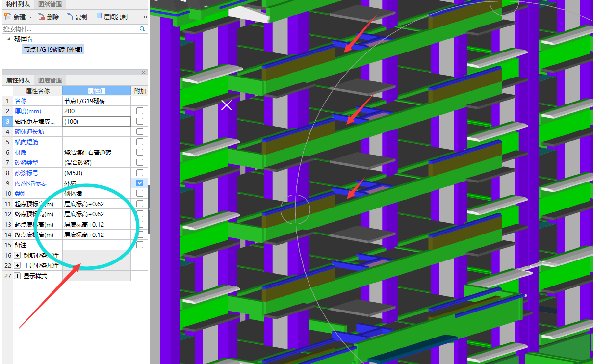Edit the 轴线距左墙皮 value (100)

point(97,121)
